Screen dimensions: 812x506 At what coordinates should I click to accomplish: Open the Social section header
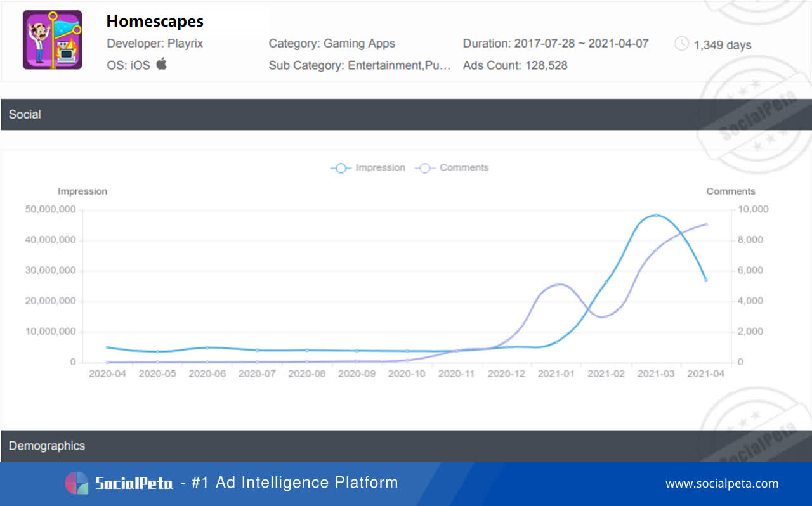[406, 115]
